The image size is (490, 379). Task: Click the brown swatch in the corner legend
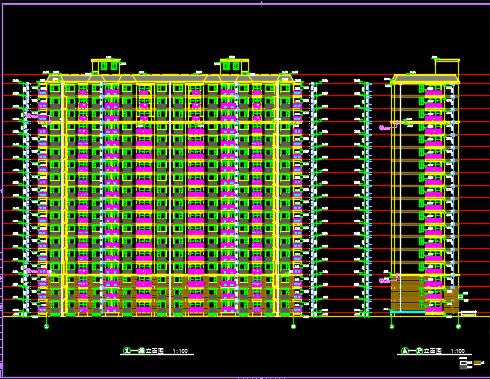479,363
